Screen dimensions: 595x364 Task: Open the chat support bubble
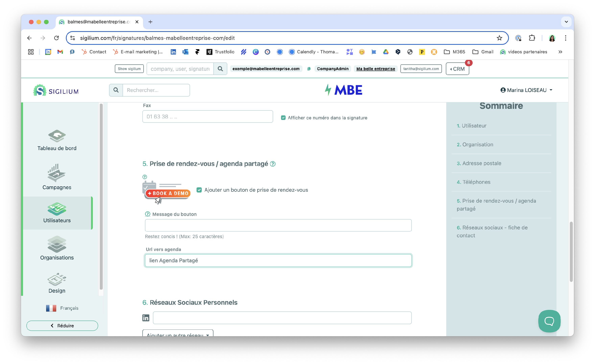point(549,321)
